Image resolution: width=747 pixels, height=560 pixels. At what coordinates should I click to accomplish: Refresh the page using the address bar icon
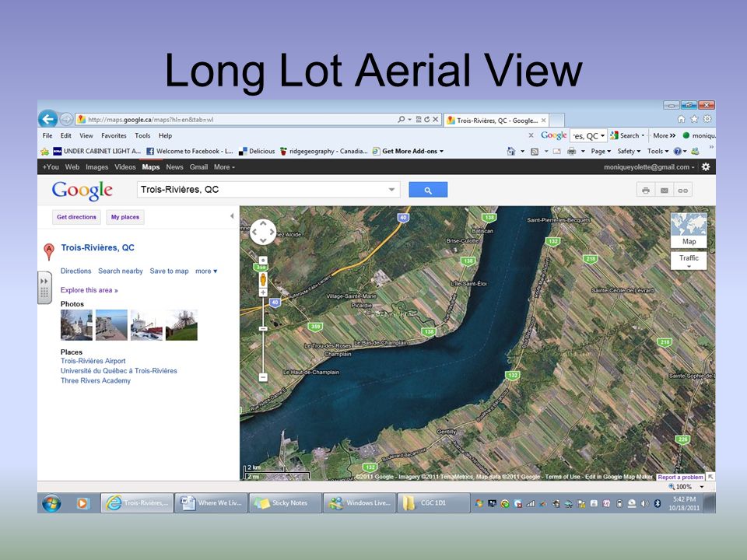(x=427, y=119)
